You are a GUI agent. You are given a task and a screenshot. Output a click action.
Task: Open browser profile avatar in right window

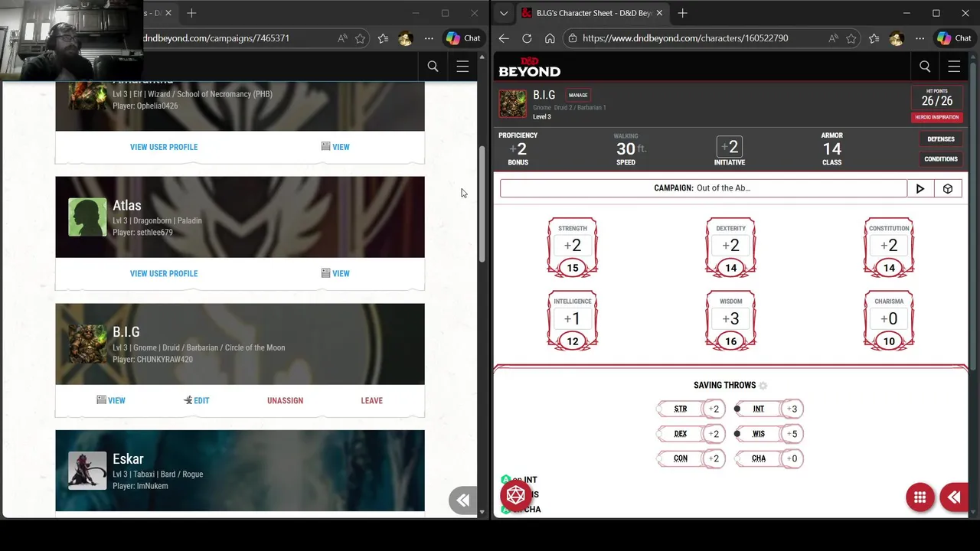(x=897, y=38)
